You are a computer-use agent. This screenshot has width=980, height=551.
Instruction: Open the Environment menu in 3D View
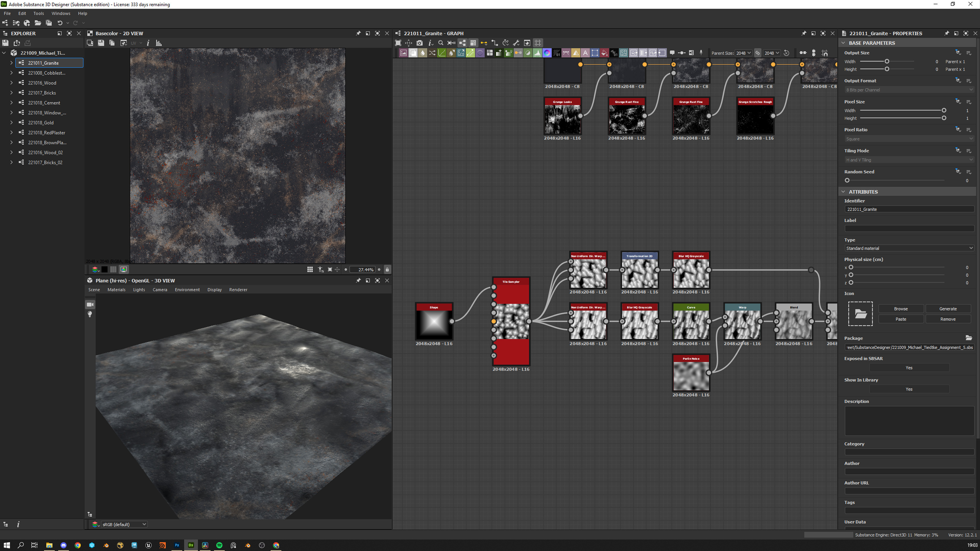pos(187,290)
